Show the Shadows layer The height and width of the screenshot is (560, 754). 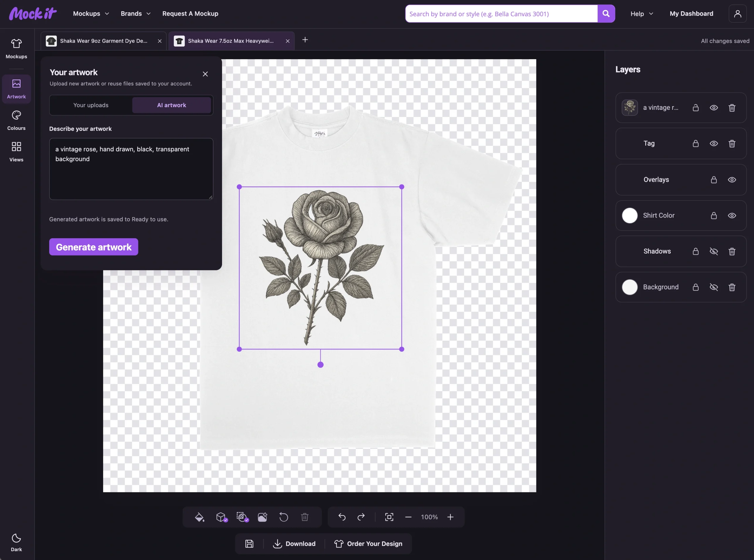tap(714, 251)
